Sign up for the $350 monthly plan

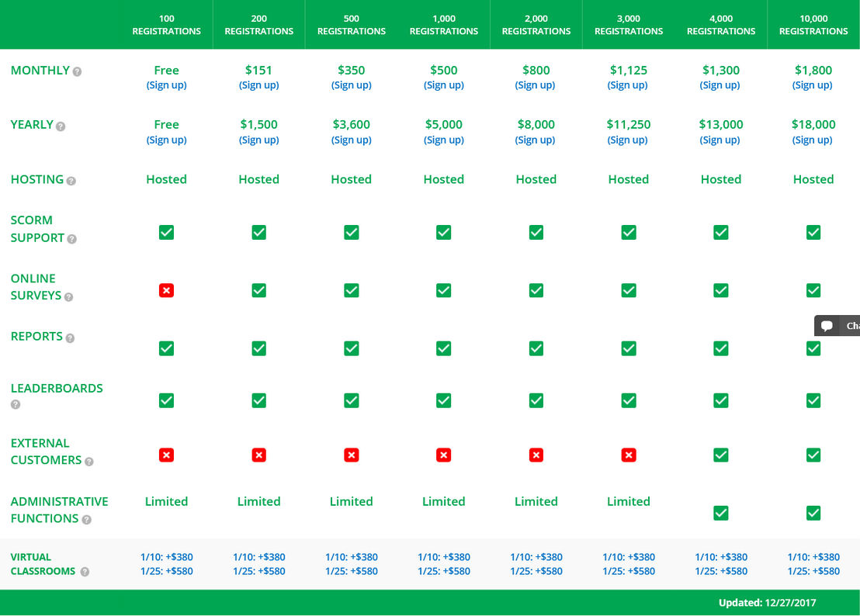pos(352,85)
